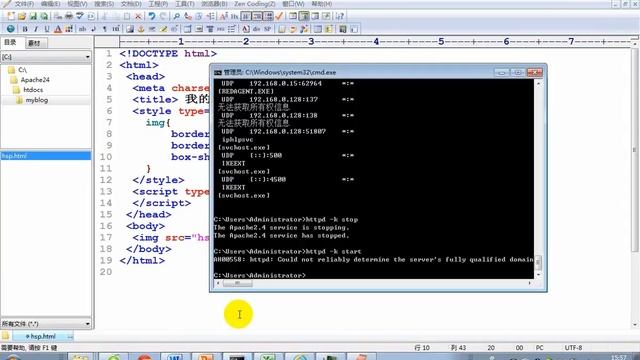Insert an HTML comment with pencil icon
640x360 pixels.
[x=163, y=29]
